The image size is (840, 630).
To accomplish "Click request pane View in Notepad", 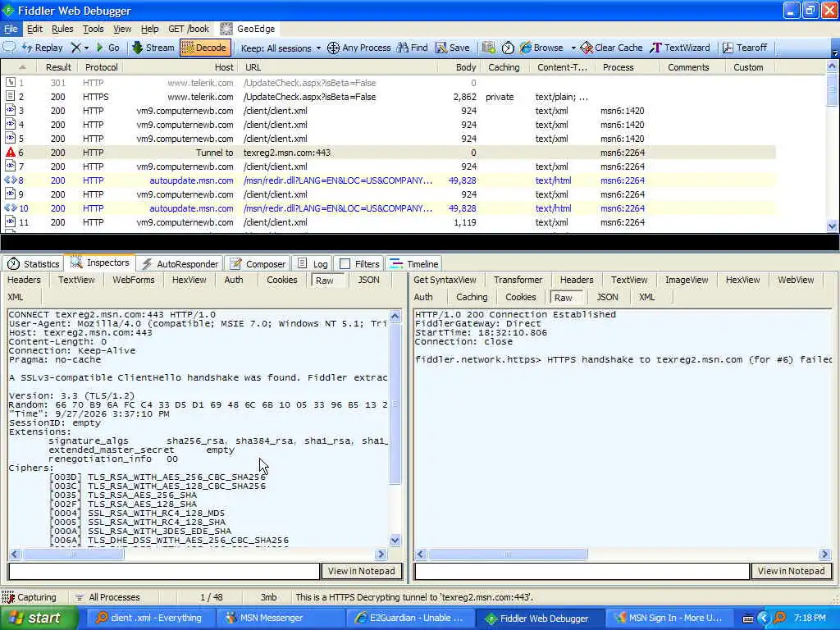I will [x=362, y=571].
